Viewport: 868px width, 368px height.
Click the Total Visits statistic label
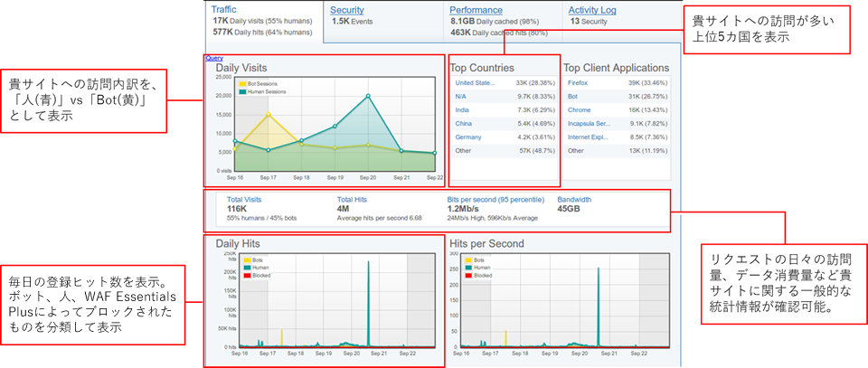(x=243, y=198)
